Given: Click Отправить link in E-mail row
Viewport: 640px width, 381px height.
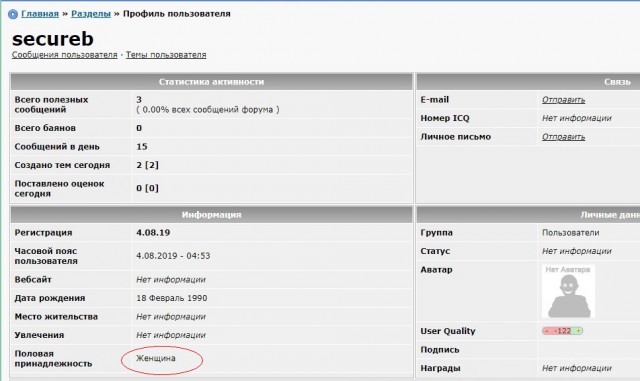Looking at the screenshot, I should click(x=563, y=100).
